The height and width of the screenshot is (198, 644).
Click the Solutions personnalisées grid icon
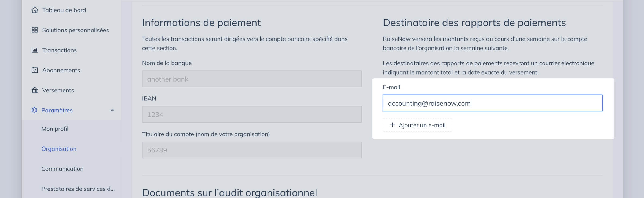click(35, 30)
